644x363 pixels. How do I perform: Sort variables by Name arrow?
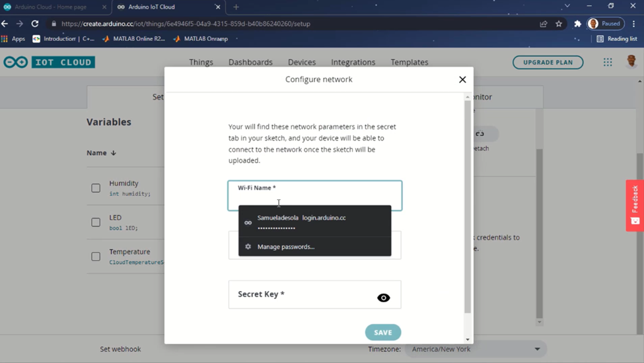tap(114, 153)
